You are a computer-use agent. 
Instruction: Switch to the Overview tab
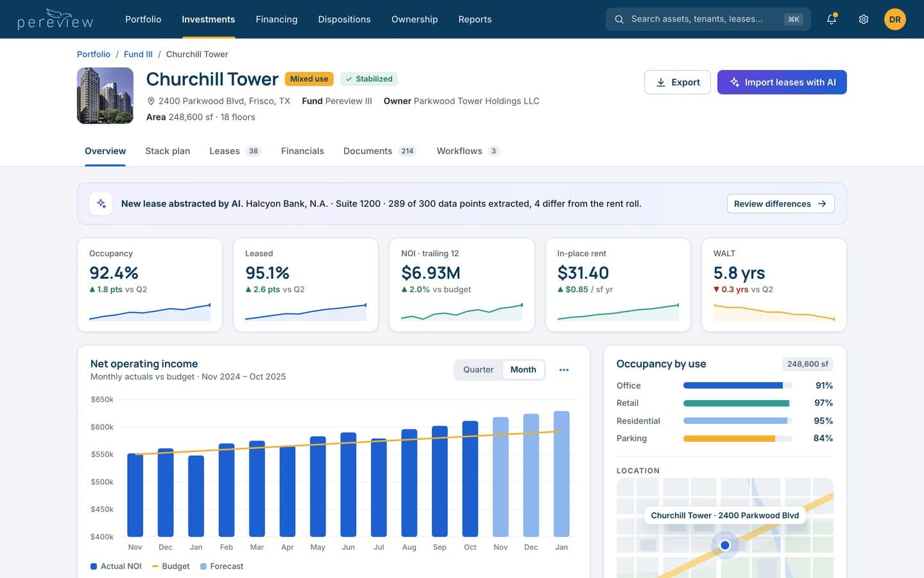(105, 151)
